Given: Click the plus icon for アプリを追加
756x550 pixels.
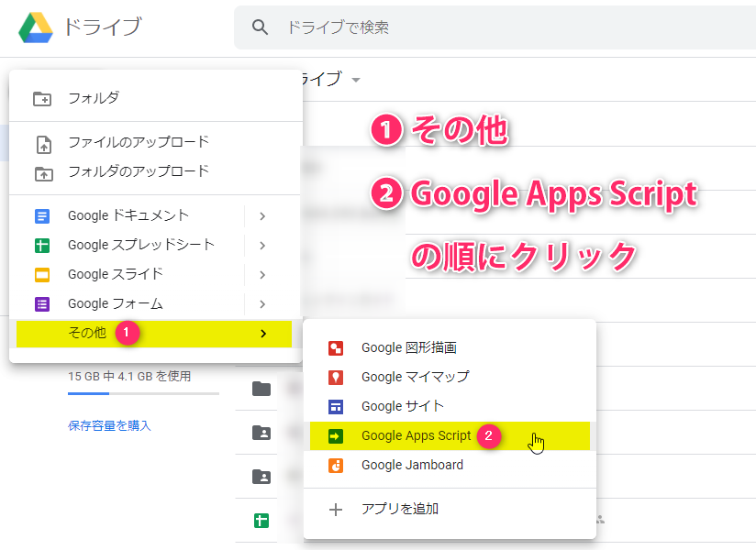Looking at the screenshot, I should tap(336, 510).
